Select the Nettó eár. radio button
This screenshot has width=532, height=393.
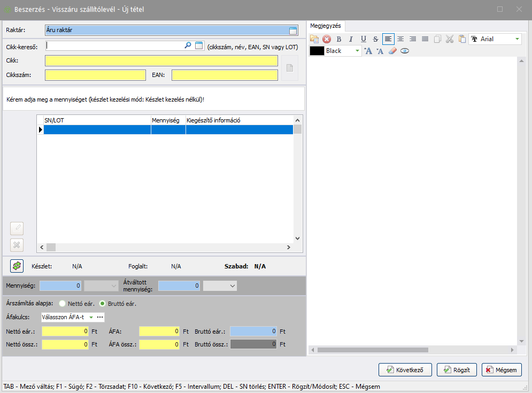62,304
